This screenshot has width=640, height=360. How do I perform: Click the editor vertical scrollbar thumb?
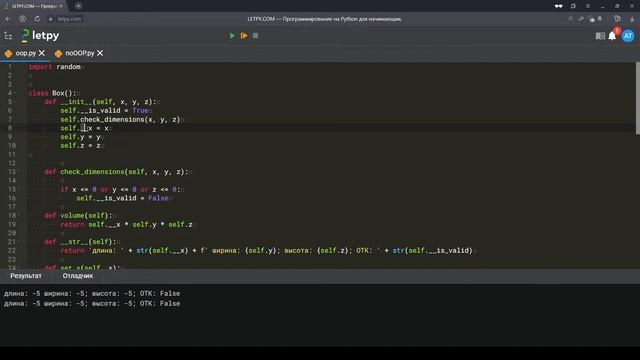click(638, 98)
